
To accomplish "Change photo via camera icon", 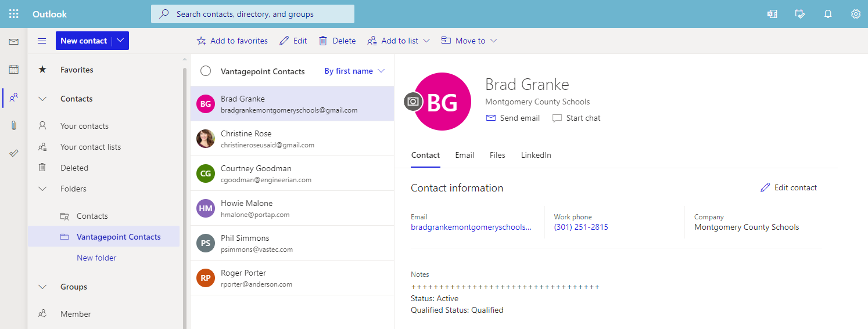I will click(x=413, y=102).
